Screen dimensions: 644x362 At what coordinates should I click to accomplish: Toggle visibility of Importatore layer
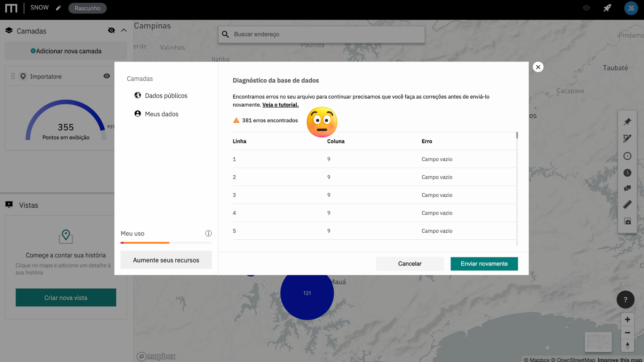(x=107, y=76)
